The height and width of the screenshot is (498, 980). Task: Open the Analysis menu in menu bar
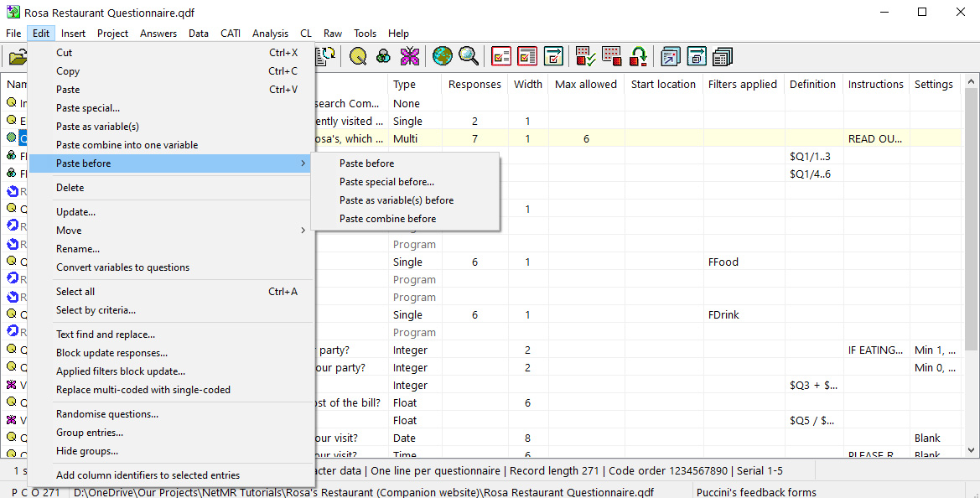[x=270, y=34]
